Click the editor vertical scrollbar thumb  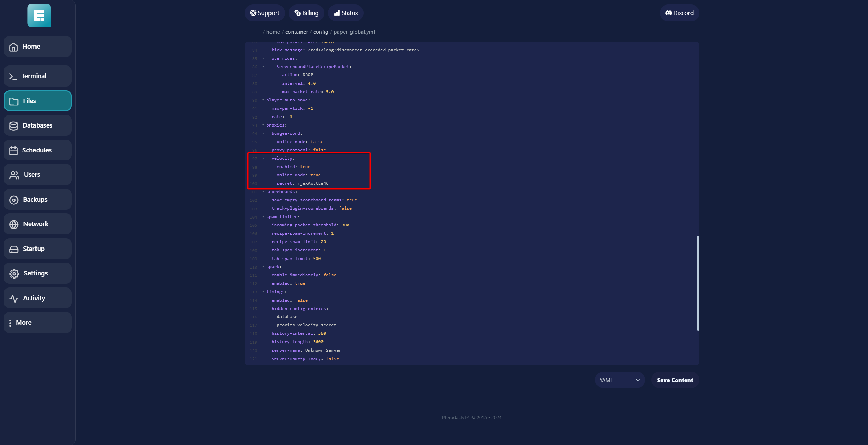(x=698, y=283)
